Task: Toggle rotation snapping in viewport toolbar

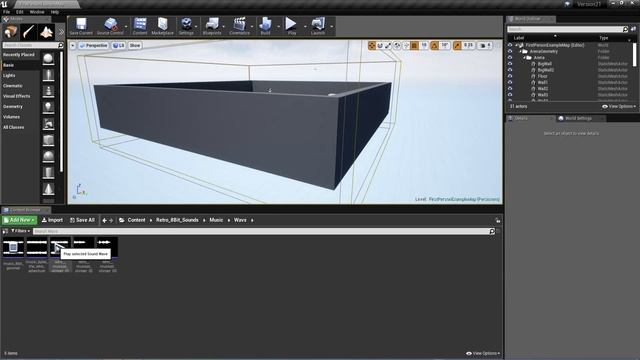Action: coord(435,46)
